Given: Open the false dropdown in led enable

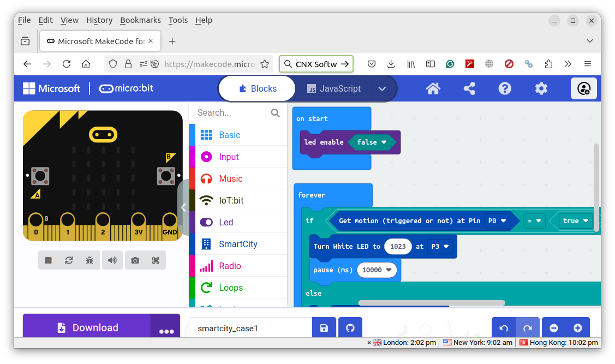Looking at the screenshot, I should pyautogui.click(x=372, y=142).
